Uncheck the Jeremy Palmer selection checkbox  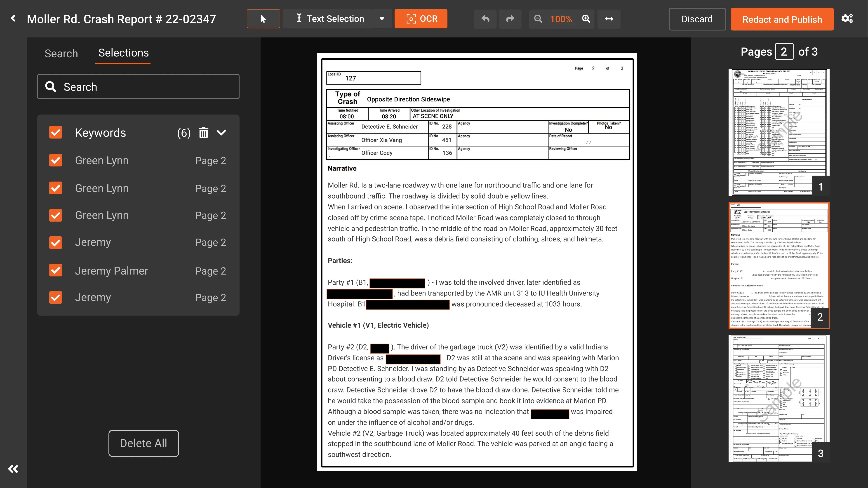point(56,270)
